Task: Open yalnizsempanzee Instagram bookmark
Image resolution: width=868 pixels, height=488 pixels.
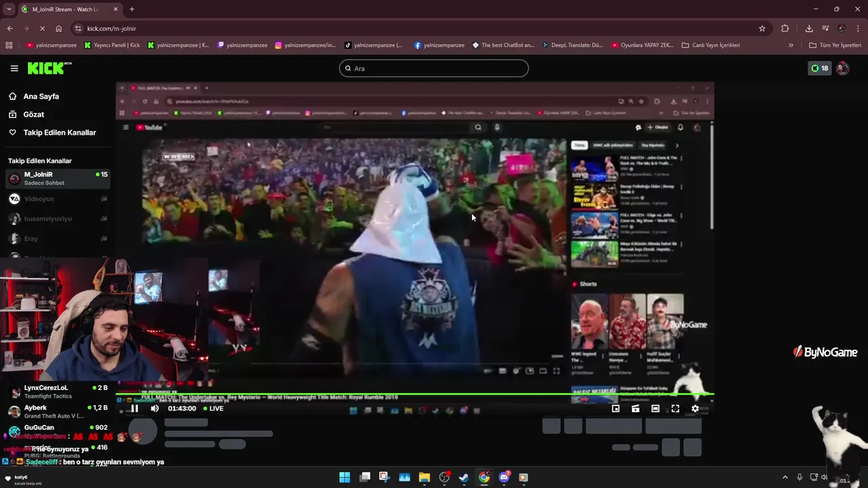Action: point(305,45)
